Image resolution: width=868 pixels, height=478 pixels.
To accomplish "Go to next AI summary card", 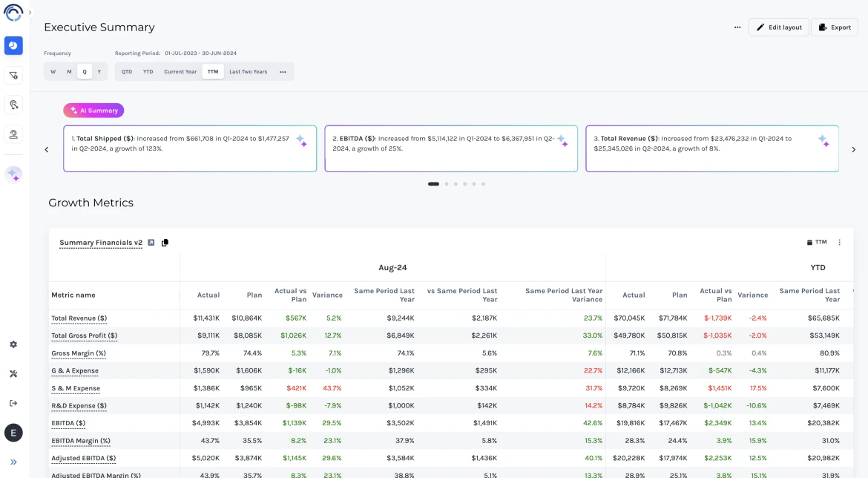I will [x=853, y=149].
